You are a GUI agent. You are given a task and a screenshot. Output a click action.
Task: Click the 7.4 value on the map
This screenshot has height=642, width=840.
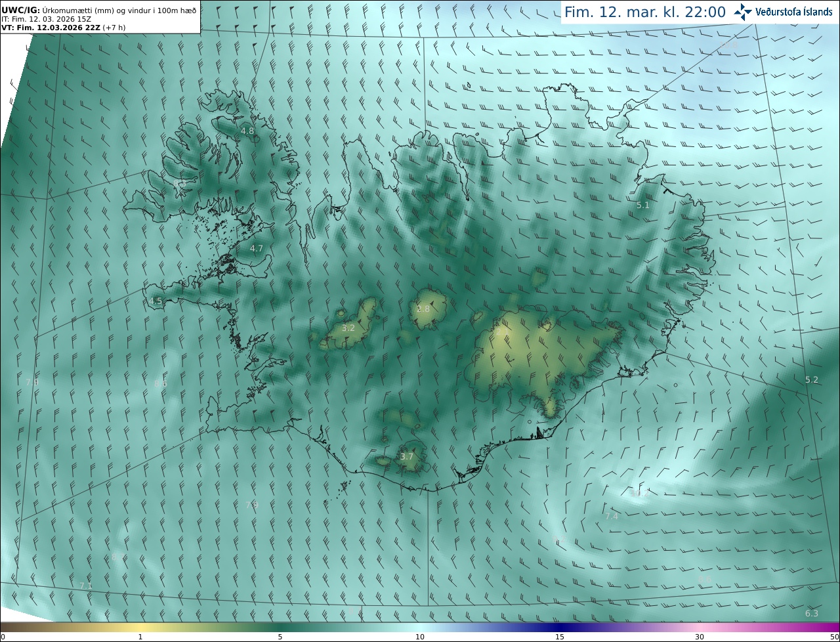[612, 517]
